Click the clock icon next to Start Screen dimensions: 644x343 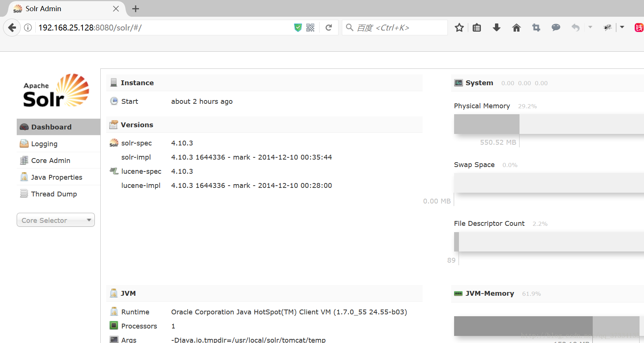tap(114, 101)
